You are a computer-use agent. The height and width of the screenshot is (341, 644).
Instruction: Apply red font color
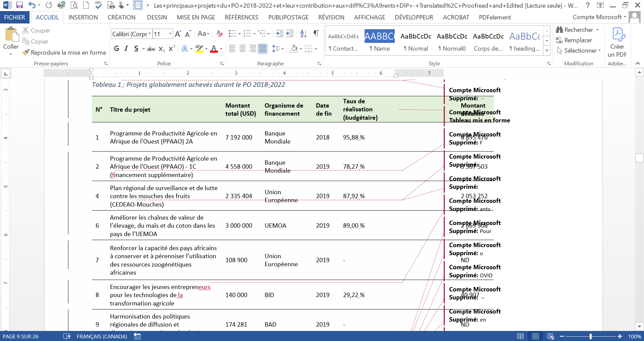(x=214, y=49)
